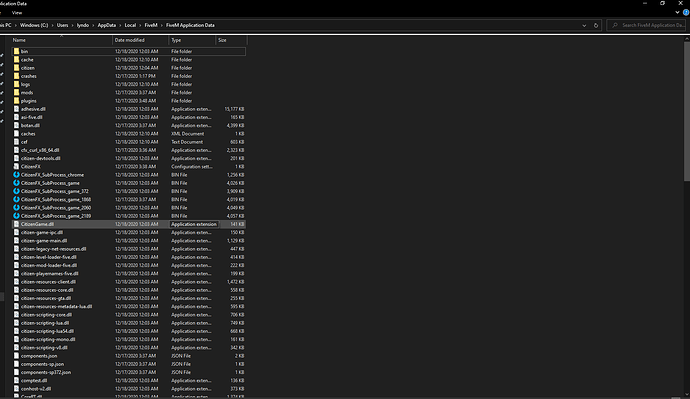The width and height of the screenshot is (690, 399).
Task: Click the adhesive.dll file icon
Action: [x=16, y=109]
